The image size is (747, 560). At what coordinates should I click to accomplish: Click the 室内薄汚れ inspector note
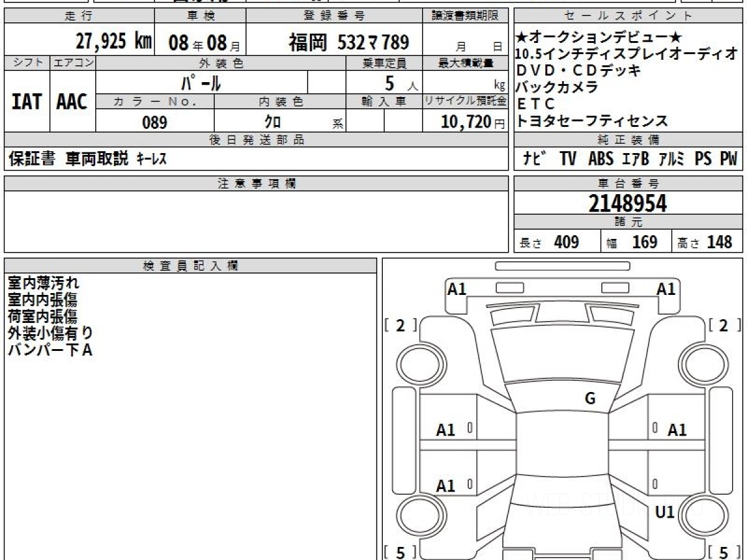pos(44,283)
